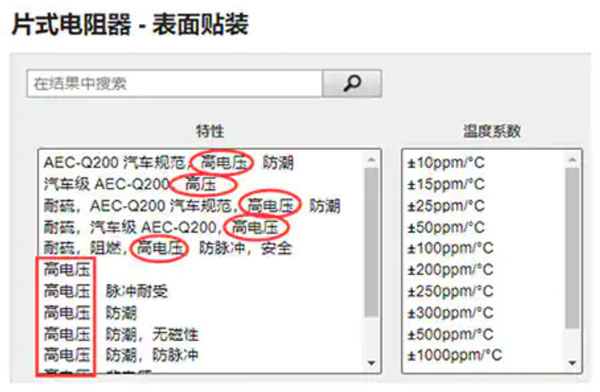
Task: Choose ±50ppm/°C temperature coefficient
Action: [446, 227]
